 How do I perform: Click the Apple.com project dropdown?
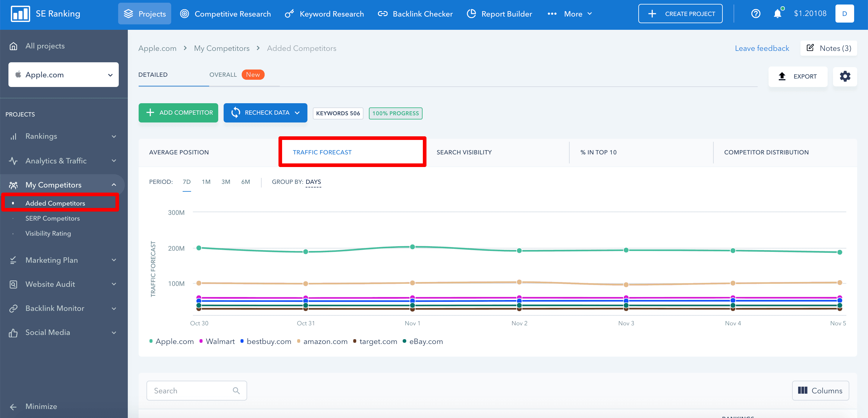(x=64, y=75)
